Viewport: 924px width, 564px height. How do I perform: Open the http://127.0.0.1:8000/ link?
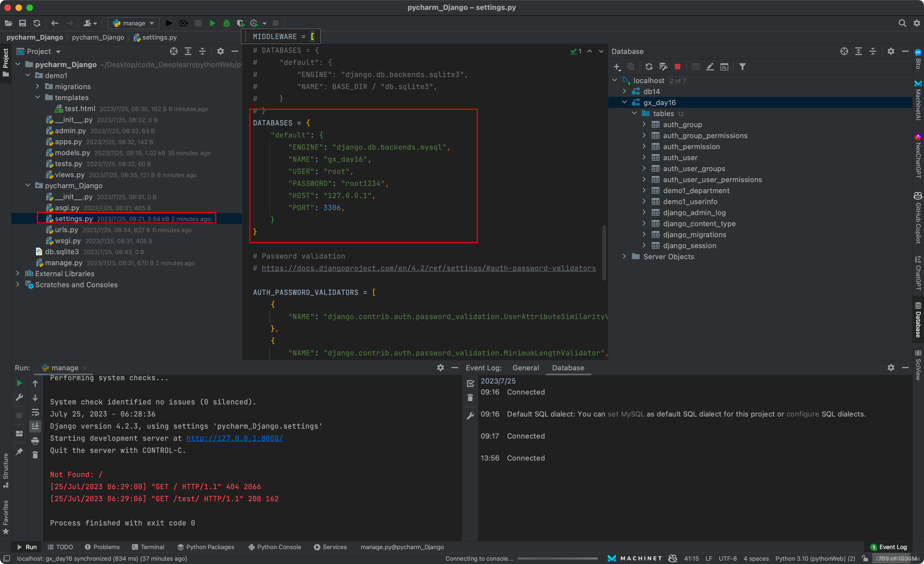pyautogui.click(x=234, y=438)
